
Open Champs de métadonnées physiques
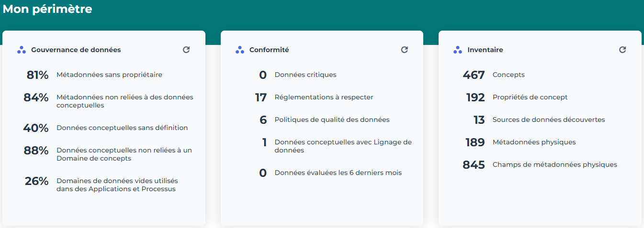point(554,164)
